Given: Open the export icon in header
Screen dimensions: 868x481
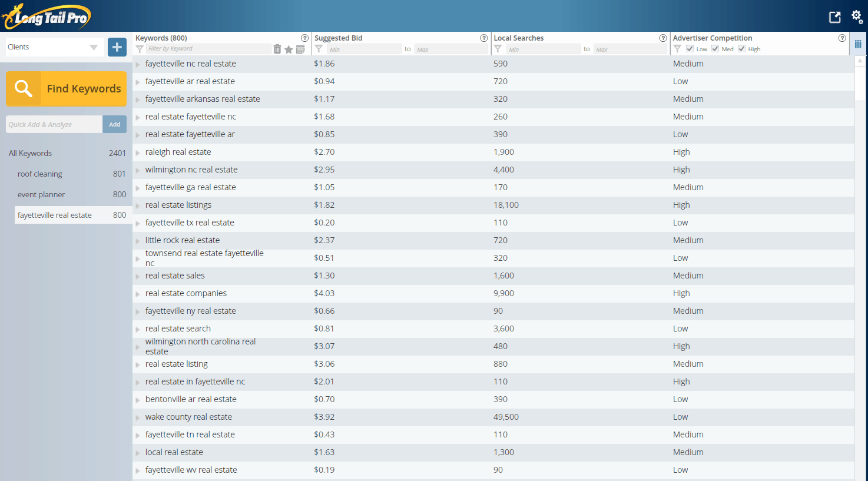Looking at the screenshot, I should (835, 17).
